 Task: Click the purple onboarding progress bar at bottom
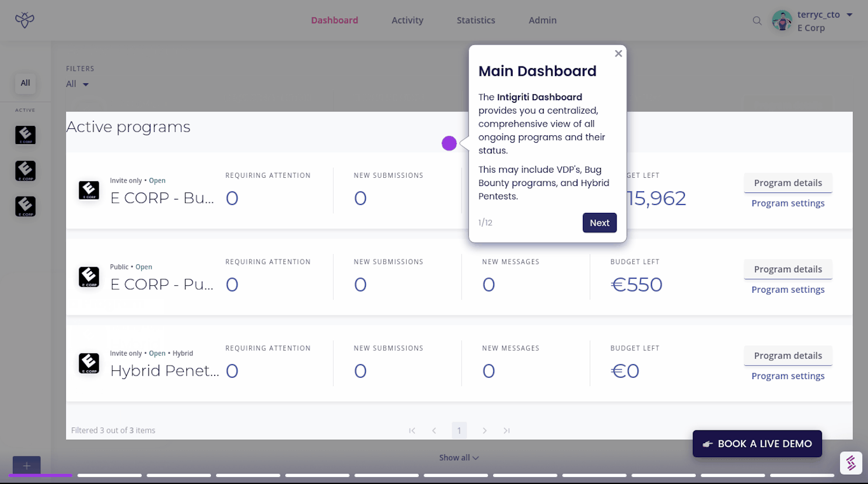40,475
